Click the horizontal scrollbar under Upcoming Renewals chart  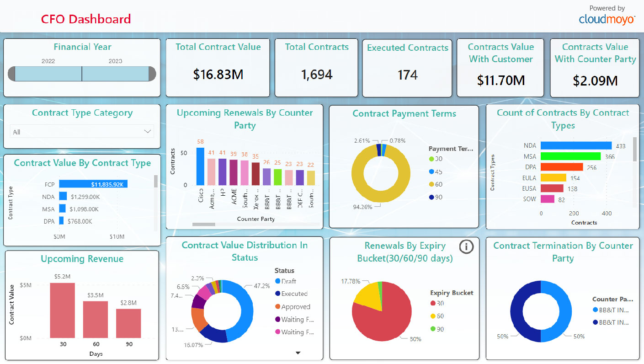[x=204, y=224]
